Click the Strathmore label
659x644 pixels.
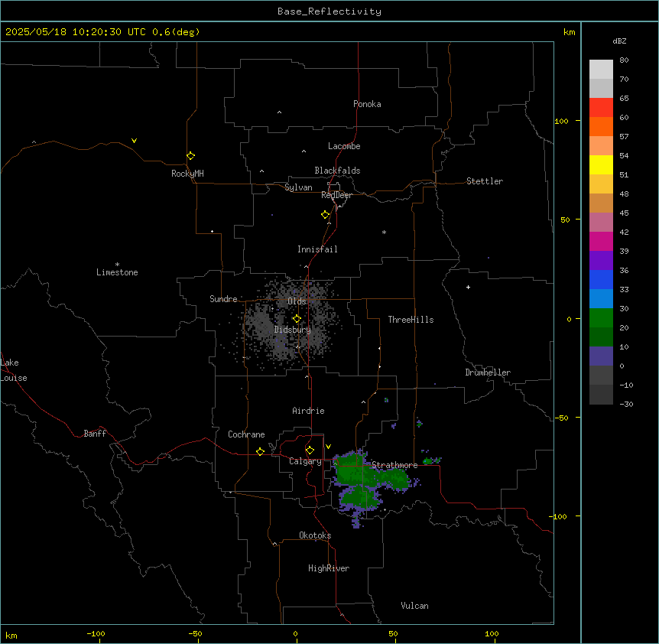394,465
